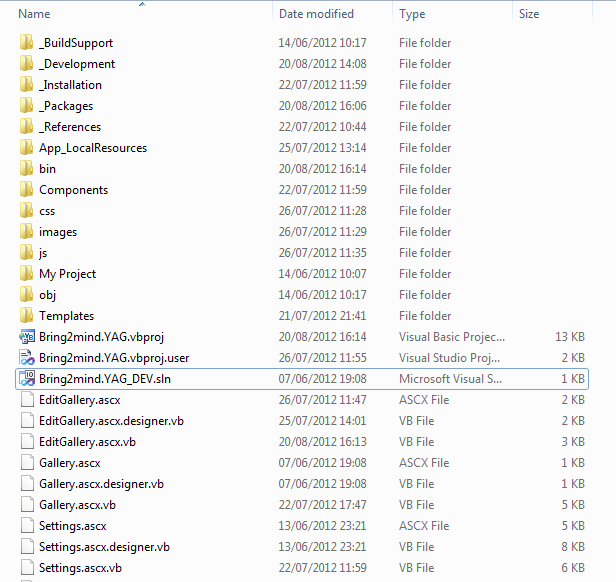Click the My Project folder icon

click(26, 274)
